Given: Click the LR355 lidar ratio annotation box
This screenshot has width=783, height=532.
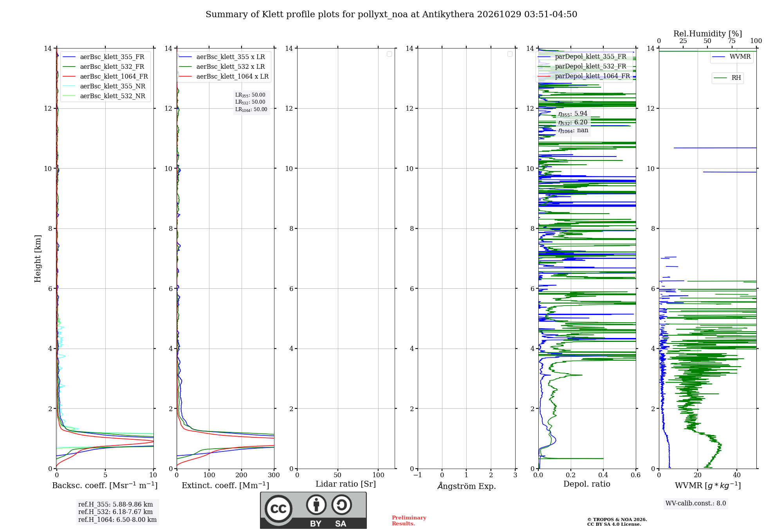Looking at the screenshot, I should click(x=251, y=102).
